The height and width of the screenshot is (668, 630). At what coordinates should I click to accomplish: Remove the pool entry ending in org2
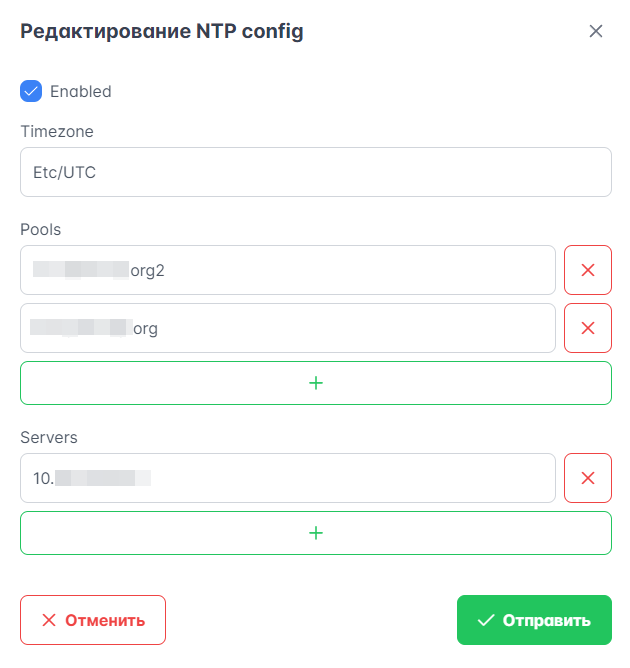pos(588,270)
